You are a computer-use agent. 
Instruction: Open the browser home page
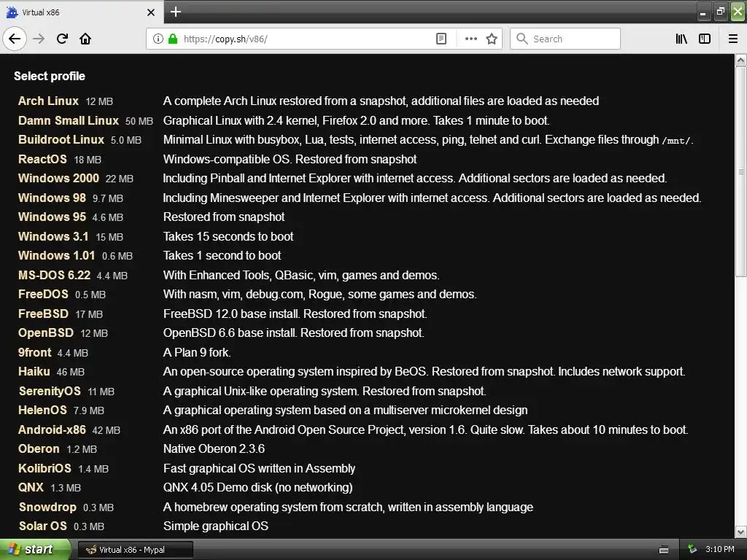click(x=85, y=39)
